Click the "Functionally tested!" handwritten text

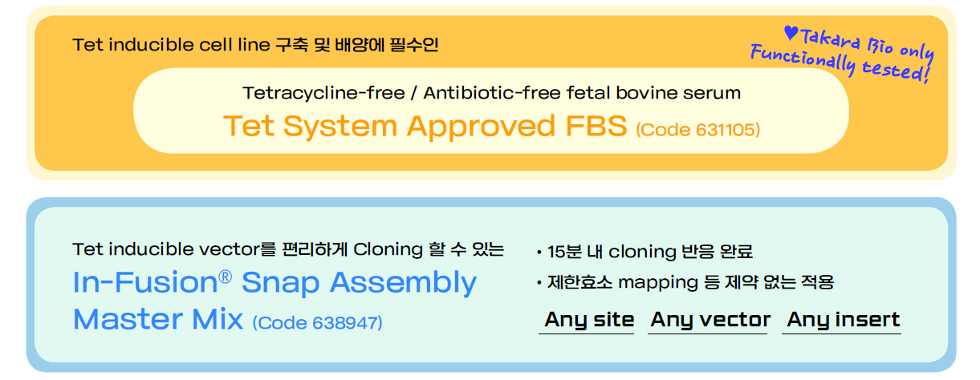(840, 66)
